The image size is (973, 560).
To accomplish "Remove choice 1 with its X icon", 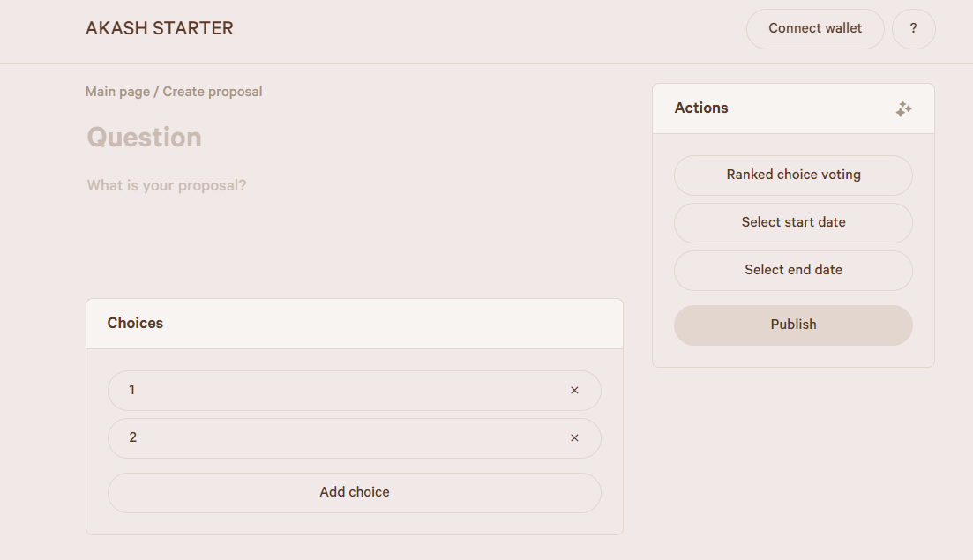I will tap(574, 390).
